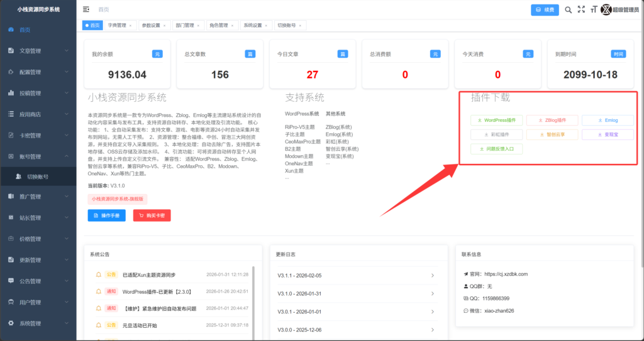
Task: Click the 更新管理 sidebar icon
Action: click(x=11, y=260)
